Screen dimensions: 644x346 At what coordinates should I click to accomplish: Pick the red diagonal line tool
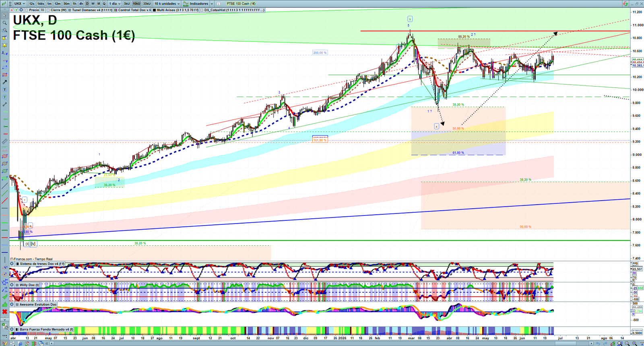[x=4, y=201]
